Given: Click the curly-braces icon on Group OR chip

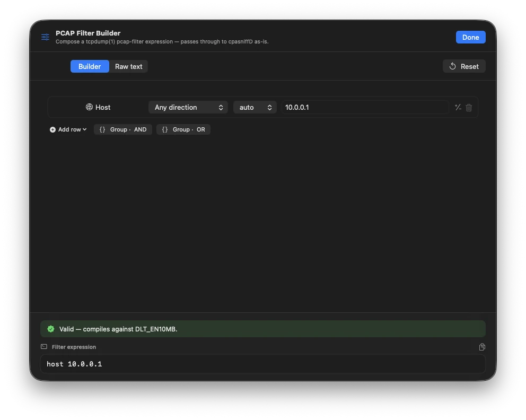Looking at the screenshot, I should coord(164,129).
